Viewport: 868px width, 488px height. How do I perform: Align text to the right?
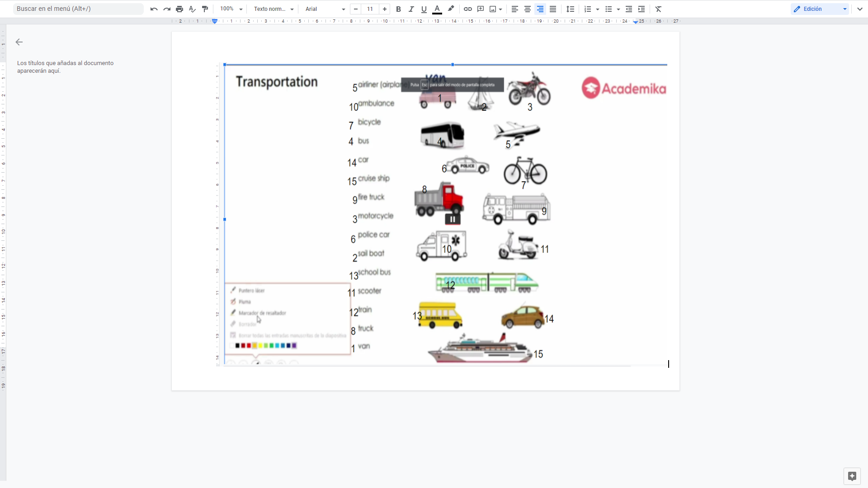540,9
